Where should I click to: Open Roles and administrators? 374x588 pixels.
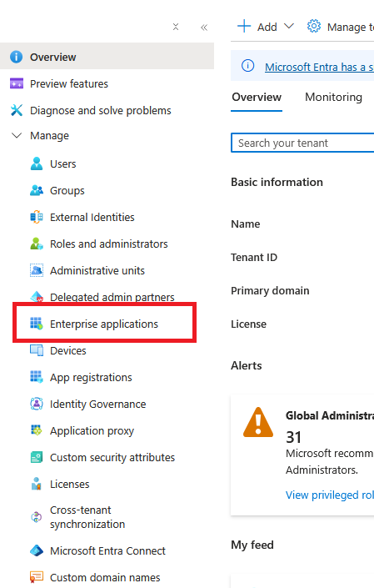click(x=109, y=244)
